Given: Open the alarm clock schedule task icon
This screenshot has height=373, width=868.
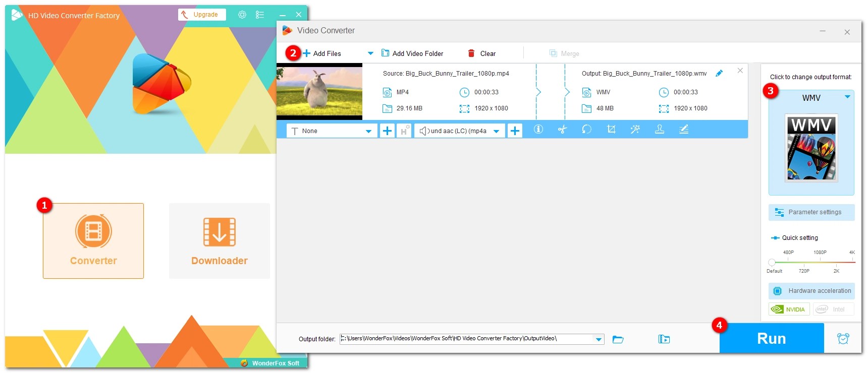Looking at the screenshot, I should point(843,339).
